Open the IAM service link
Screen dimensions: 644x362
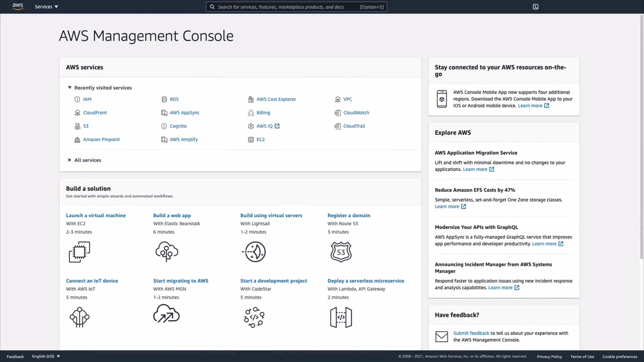[x=87, y=100]
